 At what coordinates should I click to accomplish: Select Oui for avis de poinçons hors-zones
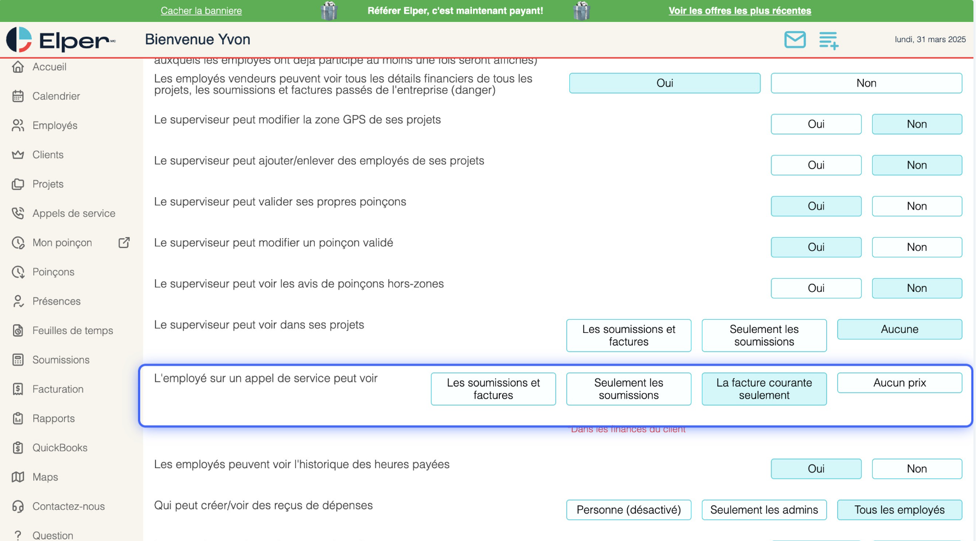[x=816, y=289]
